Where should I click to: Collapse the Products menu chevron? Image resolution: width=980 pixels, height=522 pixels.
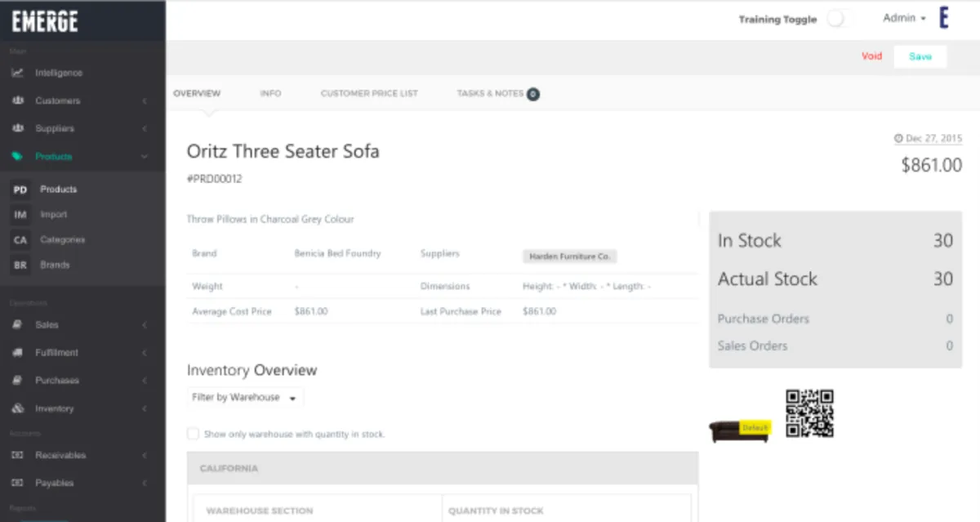click(x=145, y=157)
